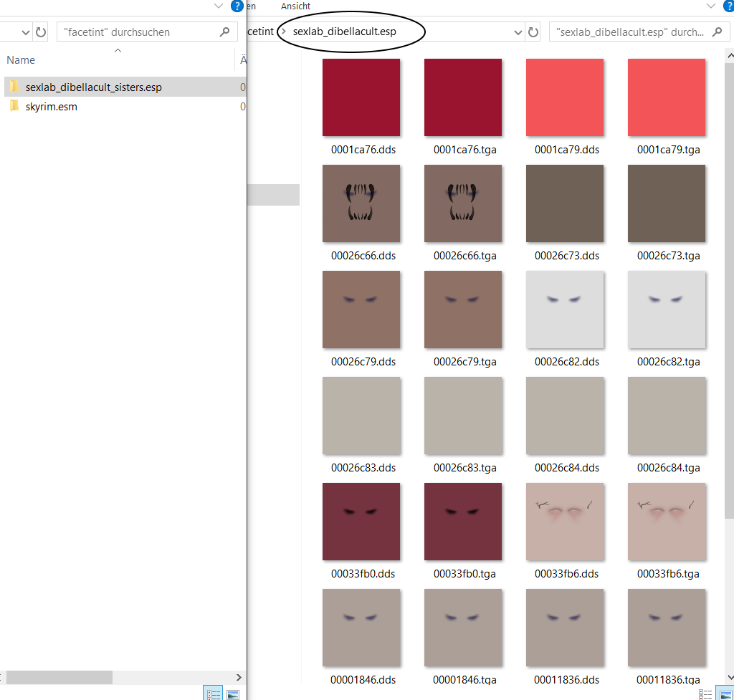Select the 0001ca76.tga thumbnail
The image size is (734, 700).
pyautogui.click(x=463, y=97)
